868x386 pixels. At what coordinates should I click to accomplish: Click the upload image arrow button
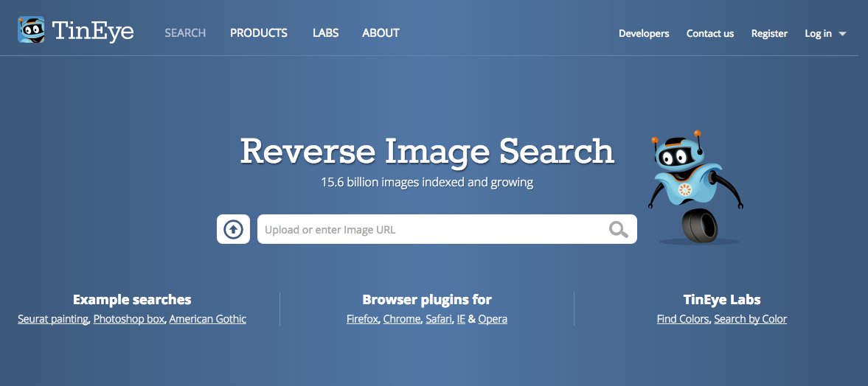click(x=233, y=229)
